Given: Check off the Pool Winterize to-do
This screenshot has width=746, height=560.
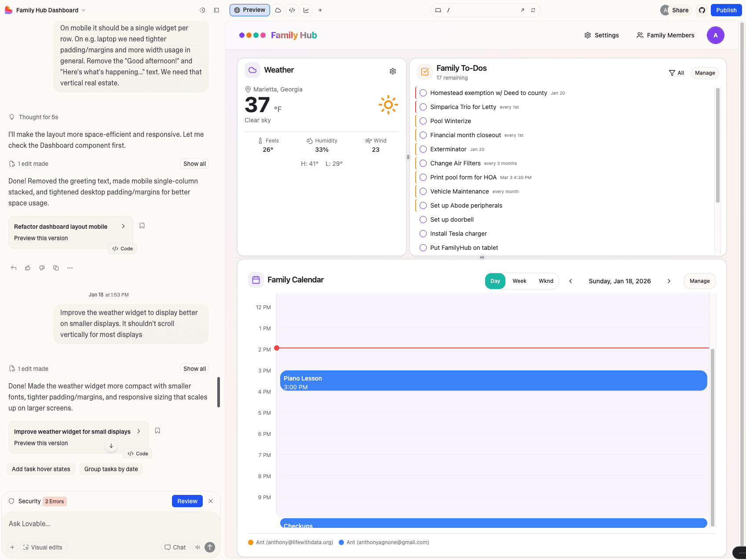Looking at the screenshot, I should (x=423, y=121).
